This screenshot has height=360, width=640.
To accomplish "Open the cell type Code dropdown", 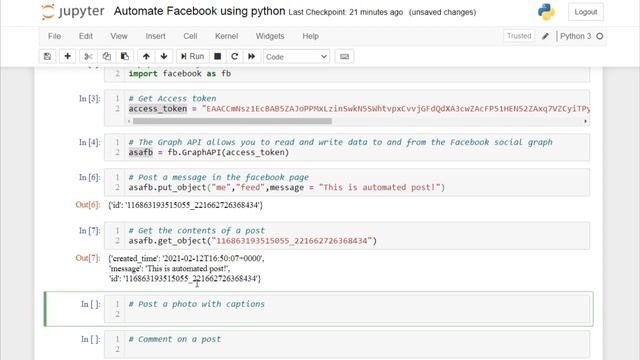I will 296,57.
